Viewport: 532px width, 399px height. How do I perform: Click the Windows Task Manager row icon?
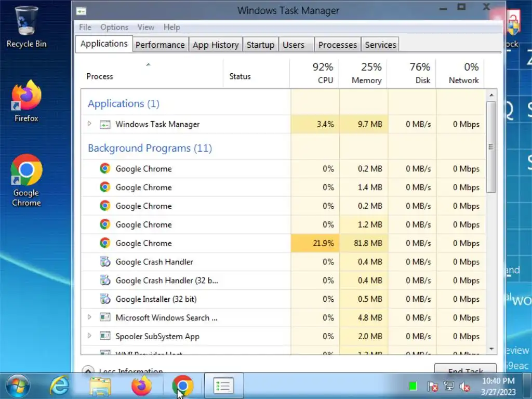pos(105,125)
